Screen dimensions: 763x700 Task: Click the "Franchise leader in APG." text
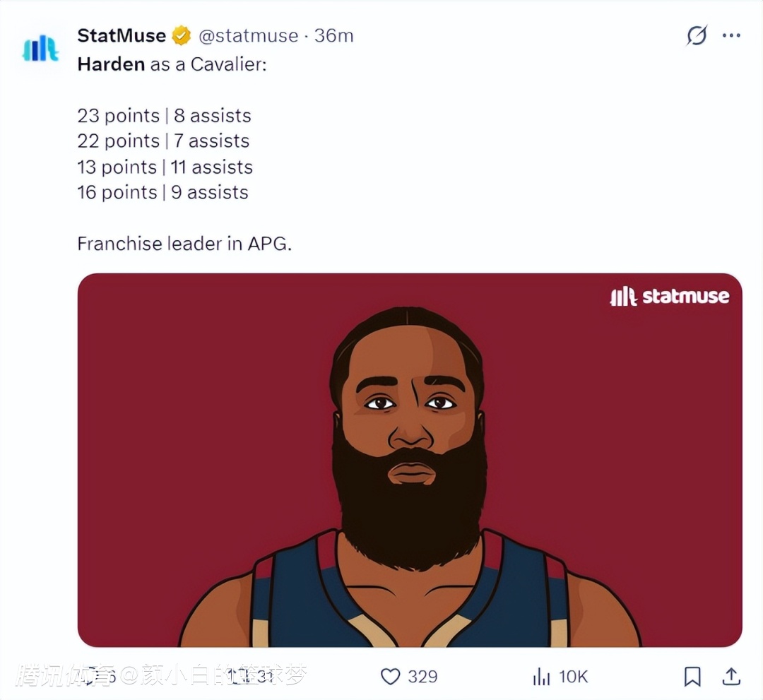[184, 244]
